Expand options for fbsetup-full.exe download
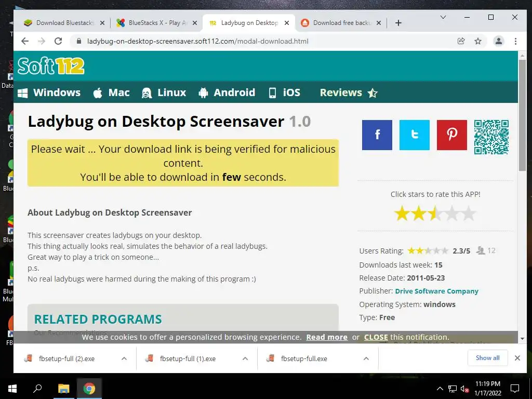The width and height of the screenshot is (532, 399). tap(366, 358)
